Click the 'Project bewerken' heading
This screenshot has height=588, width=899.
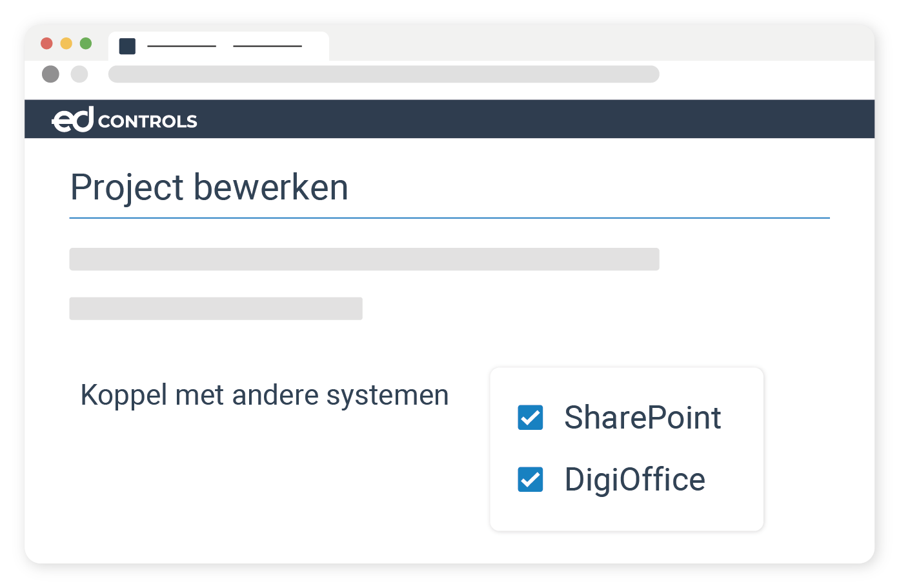coord(209,188)
